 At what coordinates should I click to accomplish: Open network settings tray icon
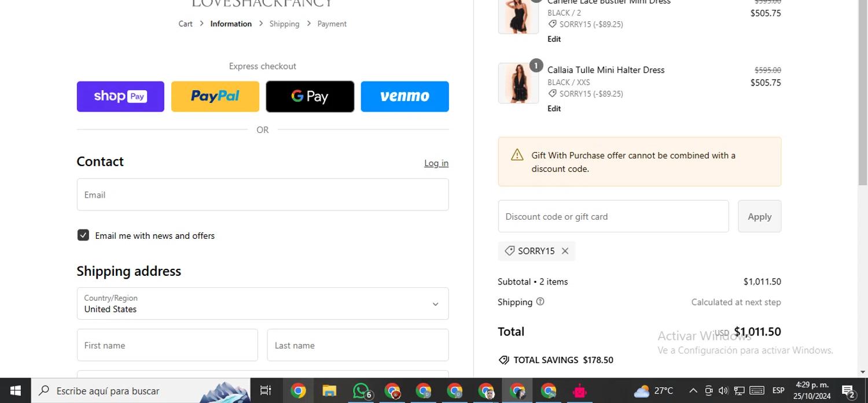(739, 391)
